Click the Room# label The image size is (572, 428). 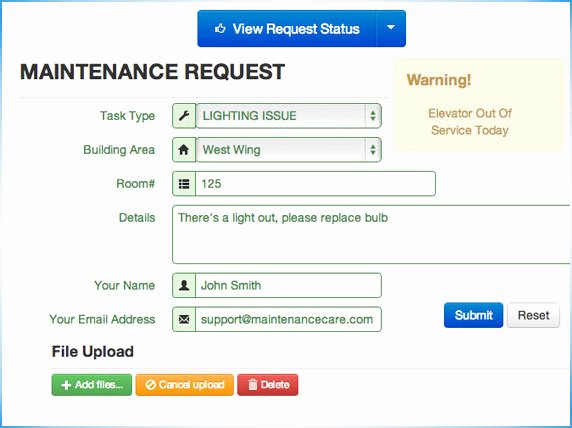pos(136,184)
